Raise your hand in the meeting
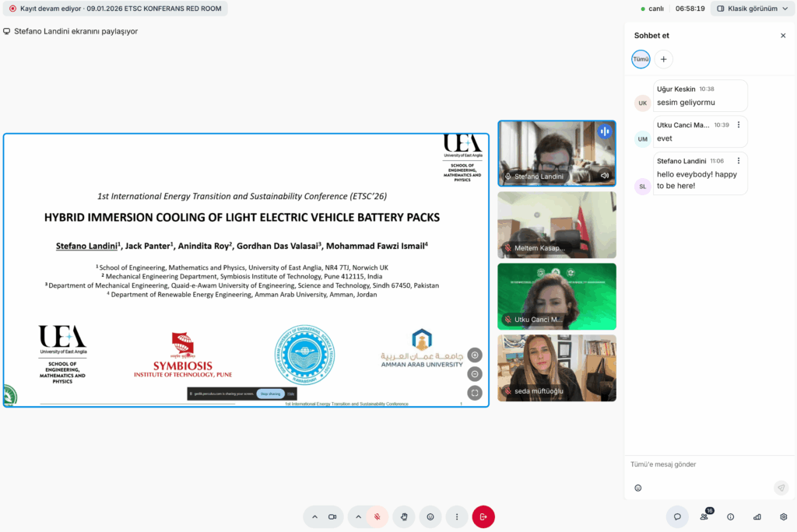The width and height of the screenshot is (797, 532). 403,516
